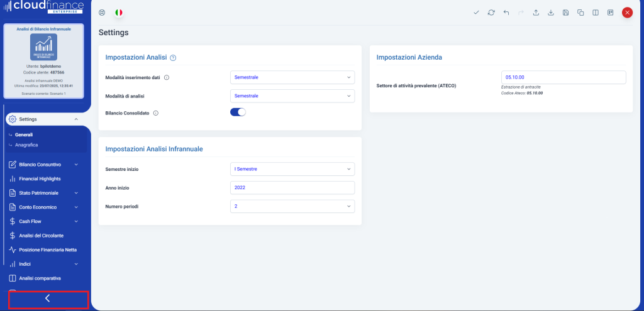Image resolution: width=644 pixels, height=311 pixels.
Task: Open the Modalità inserimento dati dropdown
Action: tap(292, 77)
